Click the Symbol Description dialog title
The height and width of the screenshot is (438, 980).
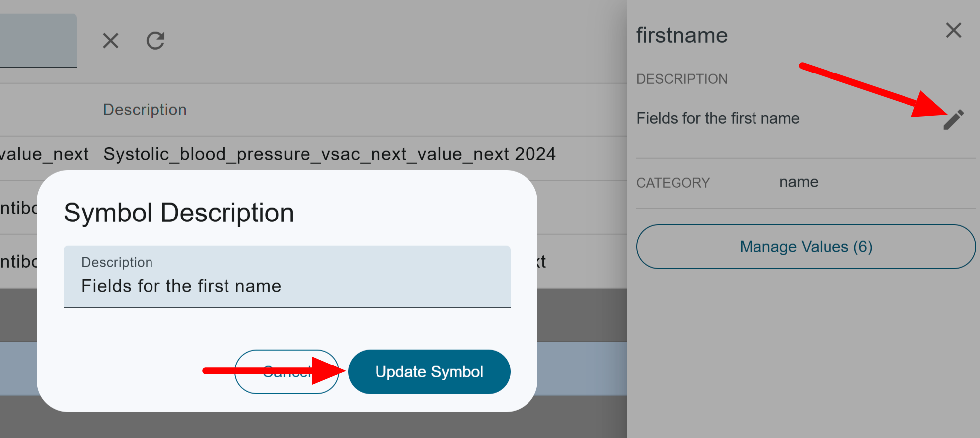179,213
